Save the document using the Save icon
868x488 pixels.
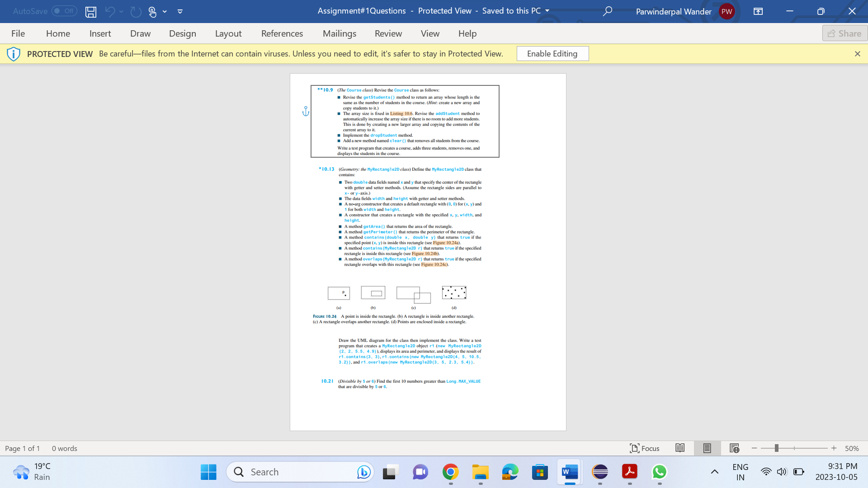pyautogui.click(x=90, y=11)
